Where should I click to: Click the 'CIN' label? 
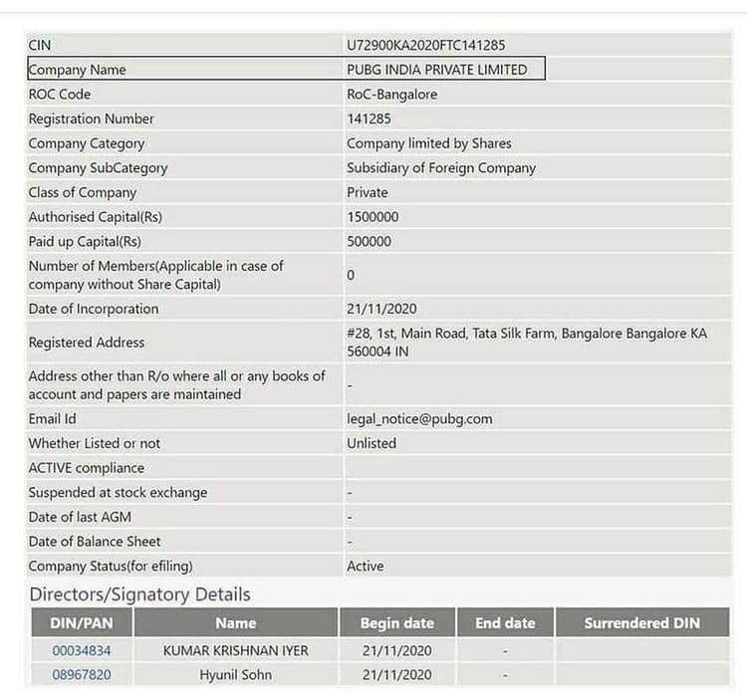[x=40, y=45]
